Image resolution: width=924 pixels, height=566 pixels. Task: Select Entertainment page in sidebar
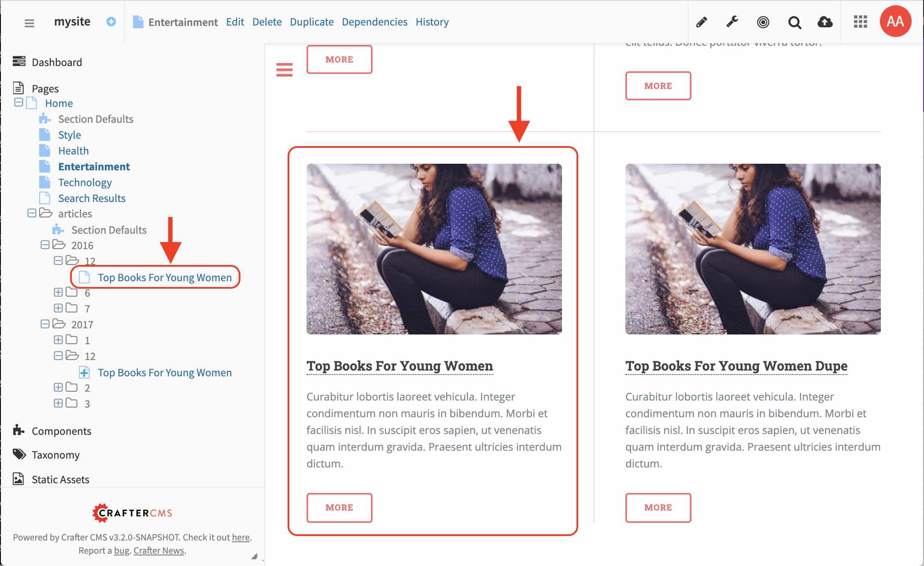click(x=94, y=165)
